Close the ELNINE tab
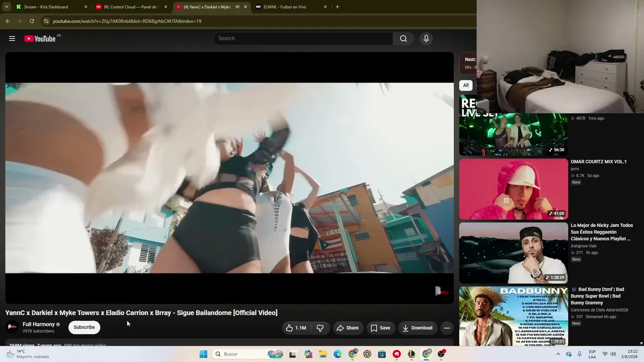This screenshot has width=644, height=362. [325, 7]
